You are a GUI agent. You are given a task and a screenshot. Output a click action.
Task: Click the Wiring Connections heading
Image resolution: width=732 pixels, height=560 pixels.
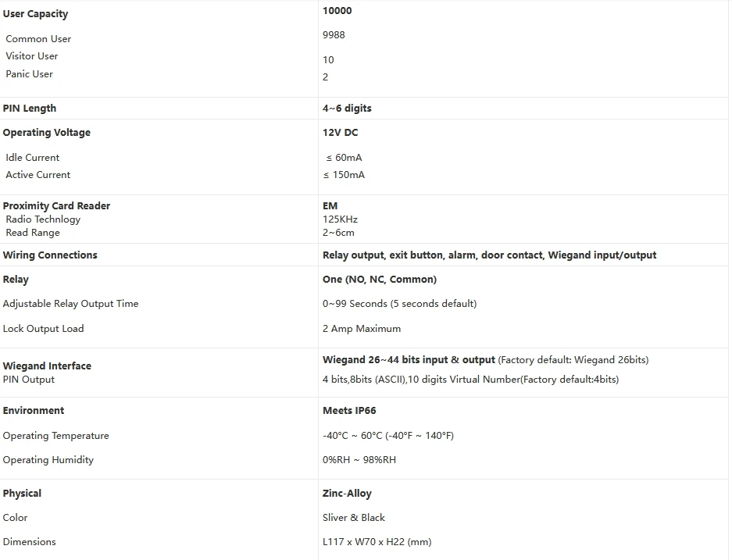pyautogui.click(x=50, y=255)
